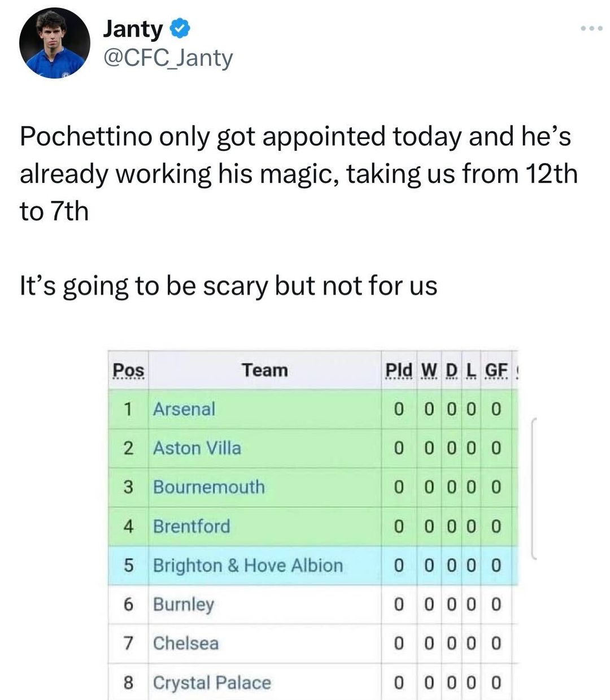Open the Bournemouth team link

[x=209, y=487]
